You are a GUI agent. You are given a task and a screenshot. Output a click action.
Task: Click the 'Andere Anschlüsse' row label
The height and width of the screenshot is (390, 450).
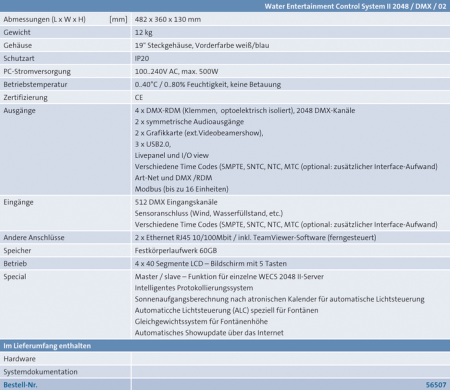34,238
